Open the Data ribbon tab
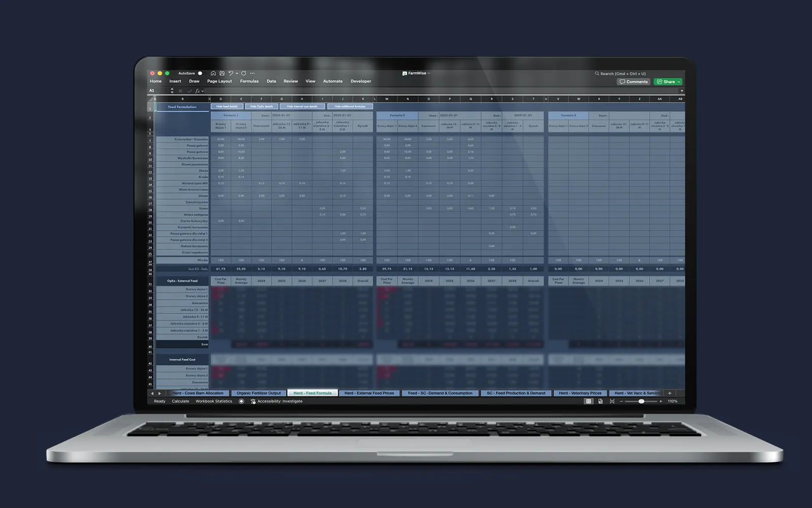Image resolution: width=812 pixels, height=508 pixels. [x=272, y=81]
